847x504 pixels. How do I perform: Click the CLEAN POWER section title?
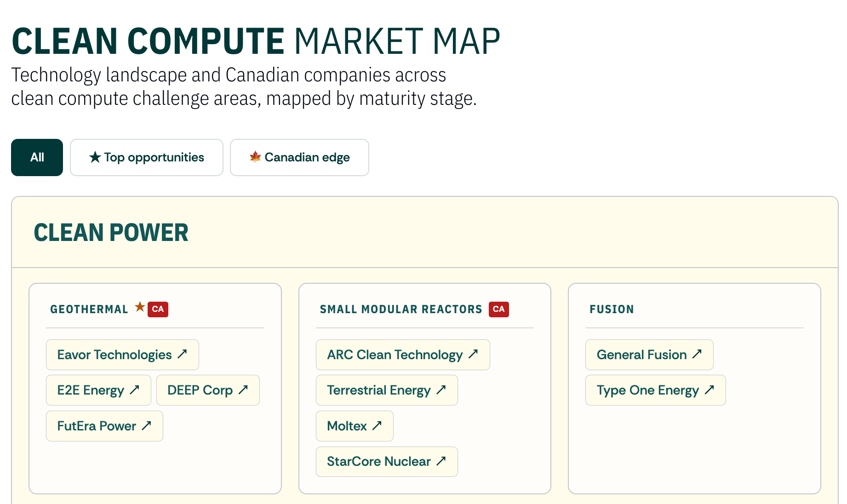(x=111, y=233)
